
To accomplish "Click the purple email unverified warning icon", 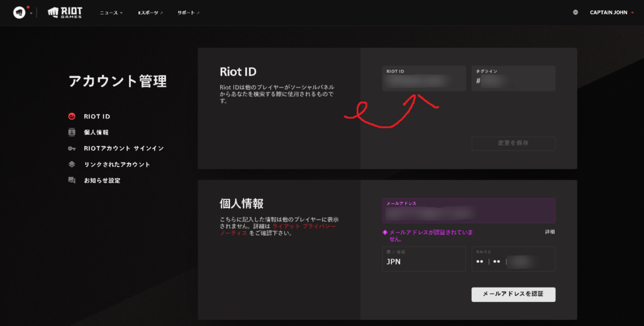I will click(x=385, y=232).
